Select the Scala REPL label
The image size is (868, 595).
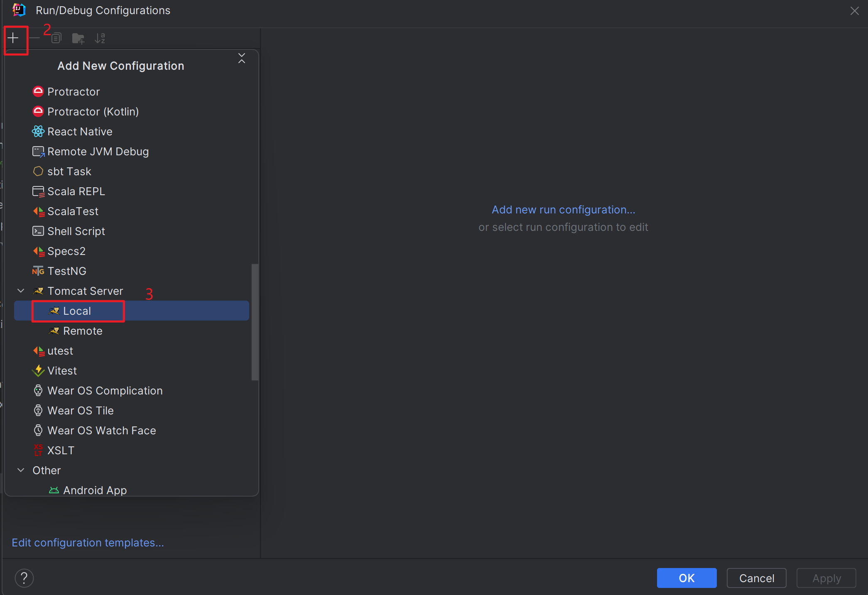point(76,191)
